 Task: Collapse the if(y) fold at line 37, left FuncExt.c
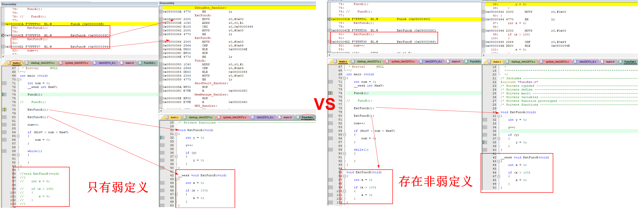(176, 156)
